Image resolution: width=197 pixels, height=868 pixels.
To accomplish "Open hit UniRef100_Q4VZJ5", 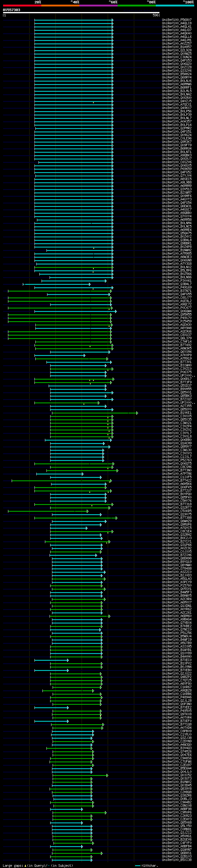I will coord(177,101).
